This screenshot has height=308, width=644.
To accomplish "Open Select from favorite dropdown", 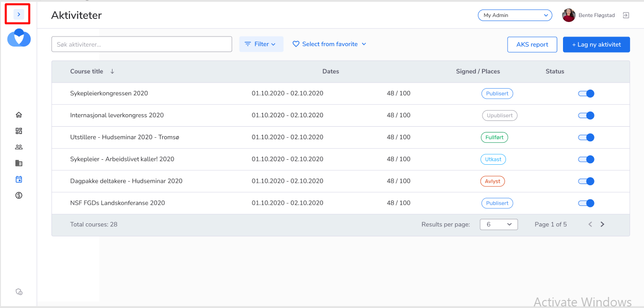I will point(329,44).
